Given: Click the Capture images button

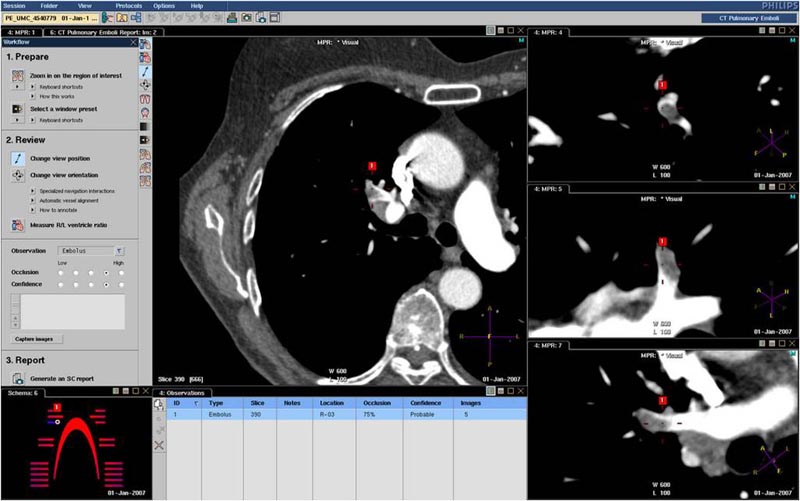Looking at the screenshot, I should click(x=34, y=339).
